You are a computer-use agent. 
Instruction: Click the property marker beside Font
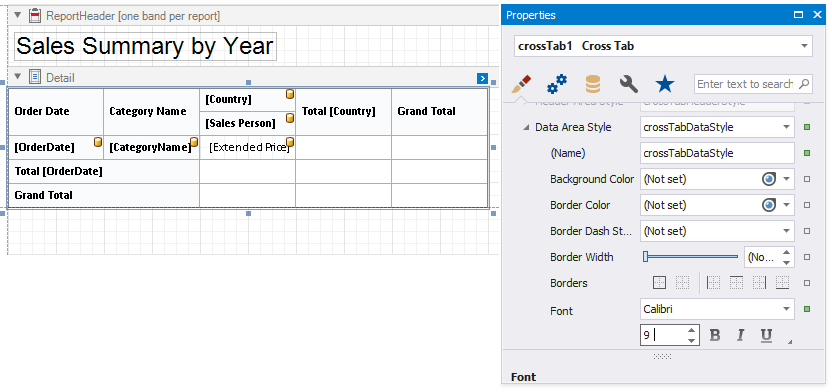[807, 309]
